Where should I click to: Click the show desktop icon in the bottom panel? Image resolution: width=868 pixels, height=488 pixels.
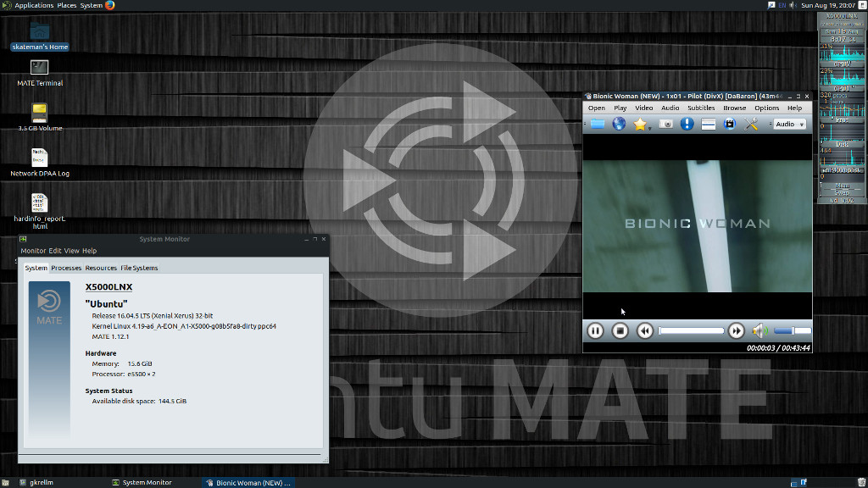4,482
